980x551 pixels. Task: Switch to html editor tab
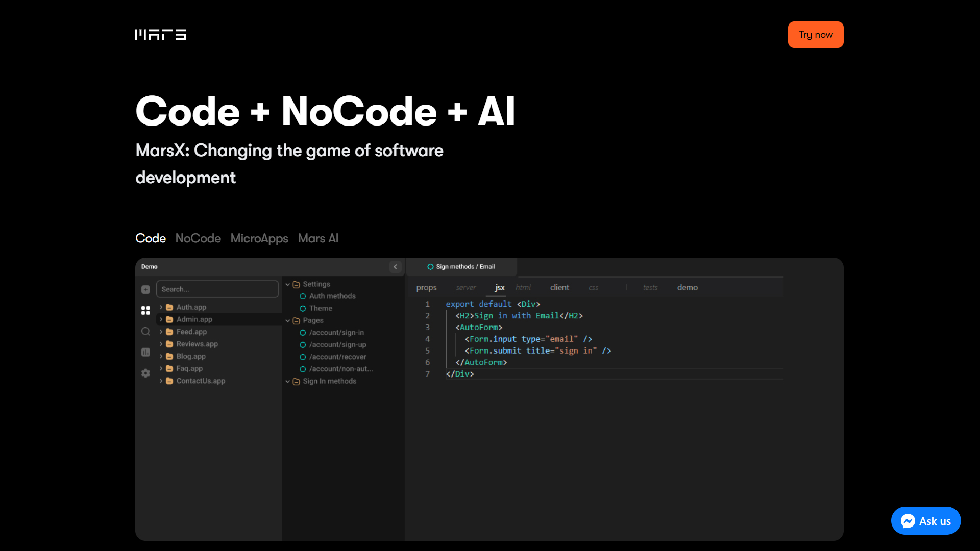(x=523, y=288)
